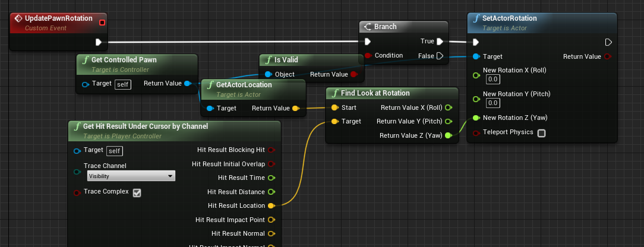Click the Is Valid Object pin

coord(268,74)
